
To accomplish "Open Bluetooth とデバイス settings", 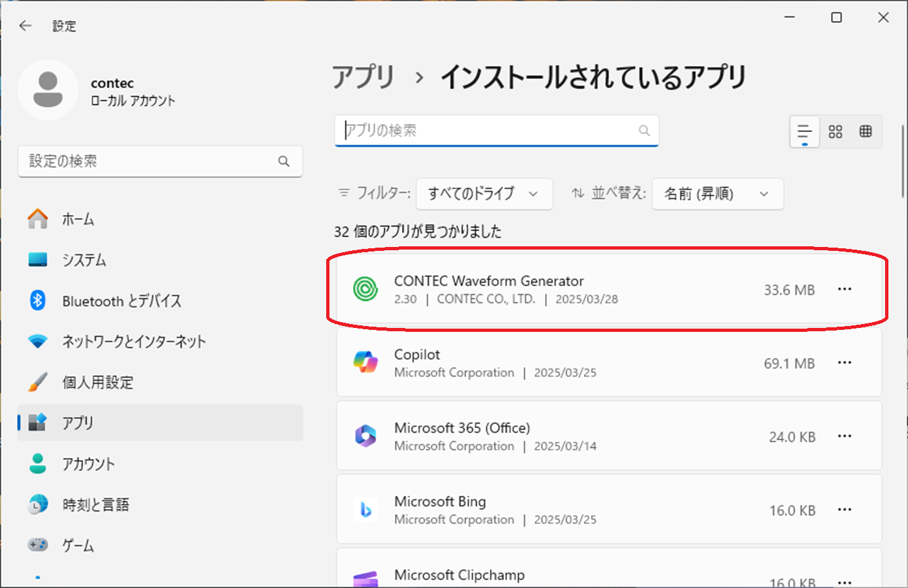I will 160,301.
